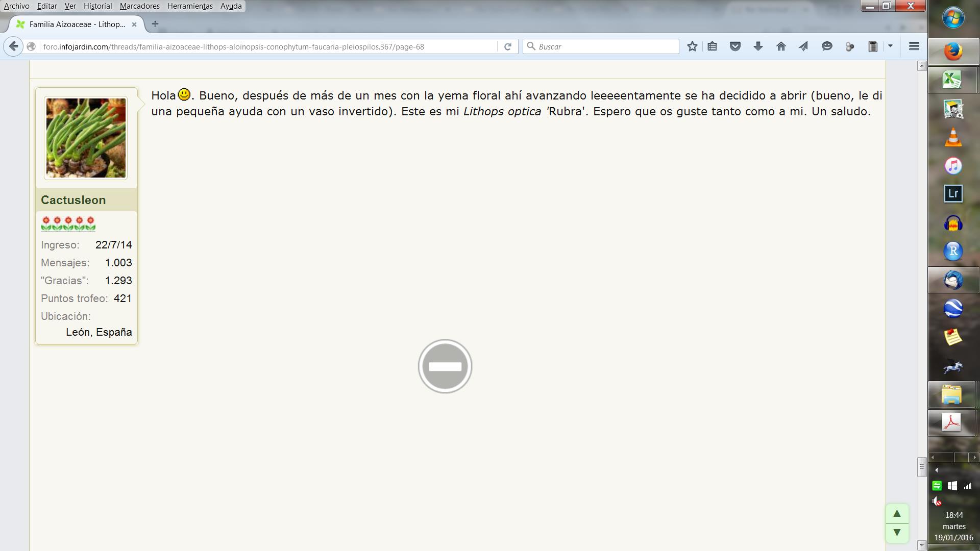The width and height of the screenshot is (980, 551).
Task: Click the clipboard toolbar icon
Action: 873,46
